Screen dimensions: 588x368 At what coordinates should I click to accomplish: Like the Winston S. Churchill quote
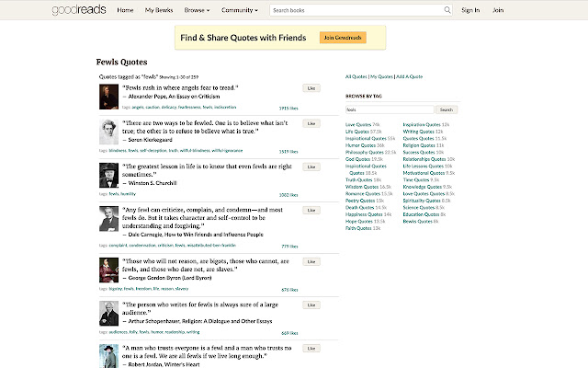[x=311, y=167]
